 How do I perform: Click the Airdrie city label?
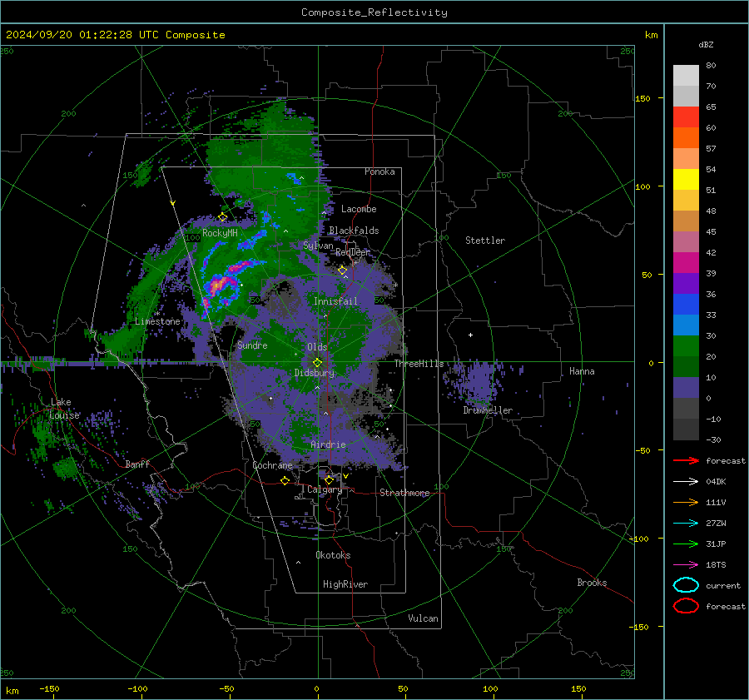point(328,444)
